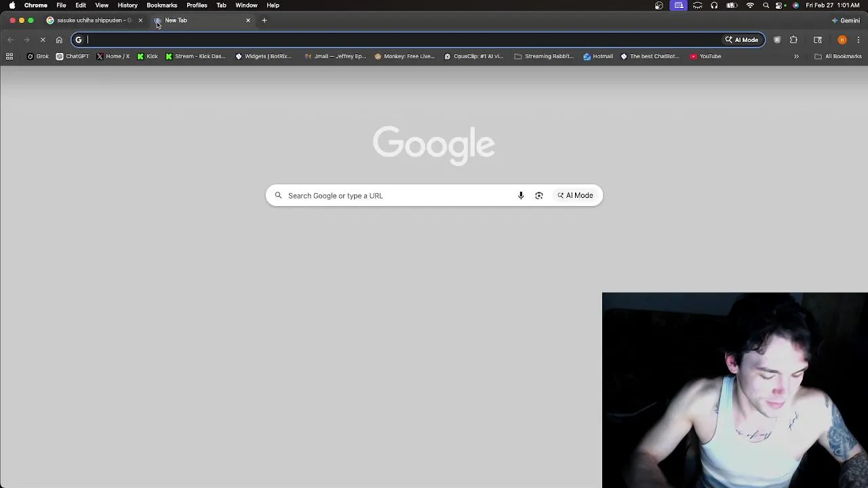
Task: Open Spotlight search in the menu bar
Action: tap(766, 5)
